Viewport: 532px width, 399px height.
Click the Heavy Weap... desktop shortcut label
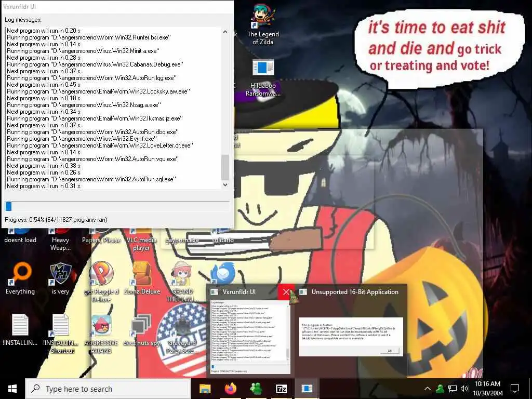(60, 244)
